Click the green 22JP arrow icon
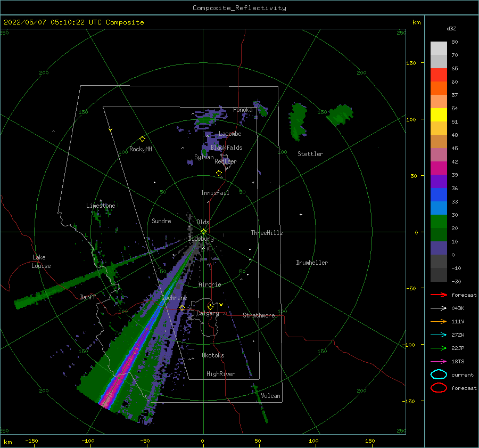 439,348
